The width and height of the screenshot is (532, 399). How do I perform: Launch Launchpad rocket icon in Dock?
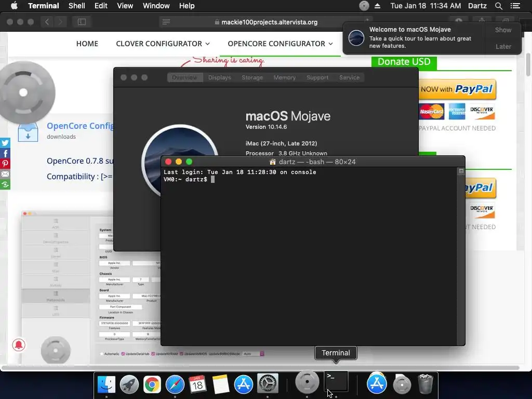129,384
